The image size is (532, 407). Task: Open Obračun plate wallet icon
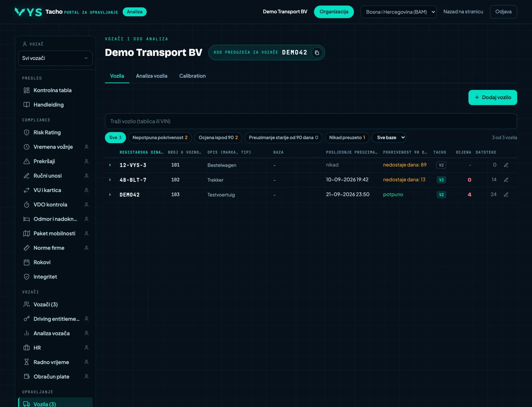coord(27,376)
